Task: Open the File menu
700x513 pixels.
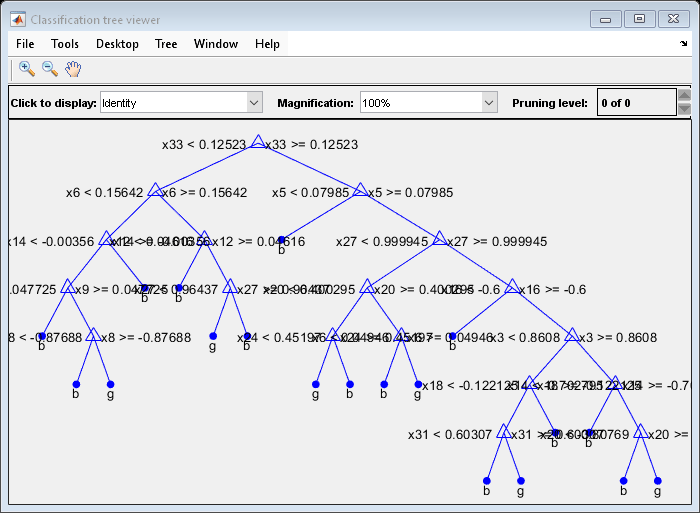Action: tap(25, 44)
